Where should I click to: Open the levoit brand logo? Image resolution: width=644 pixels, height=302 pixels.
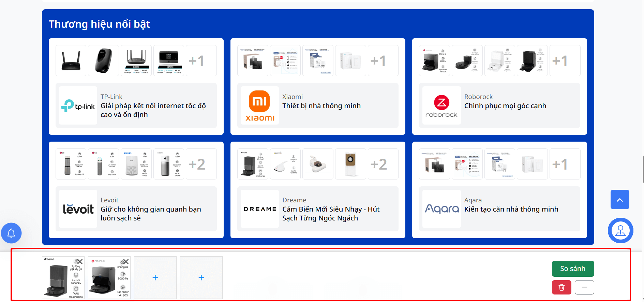pyautogui.click(x=78, y=209)
